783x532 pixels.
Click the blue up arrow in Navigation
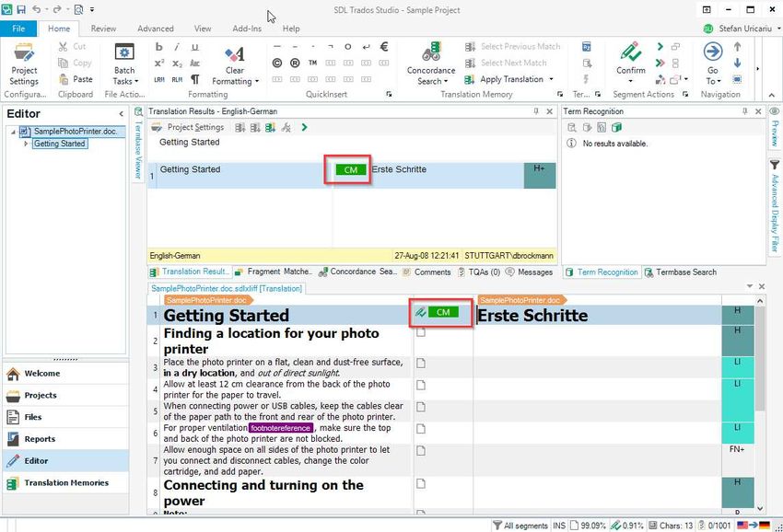click(738, 46)
